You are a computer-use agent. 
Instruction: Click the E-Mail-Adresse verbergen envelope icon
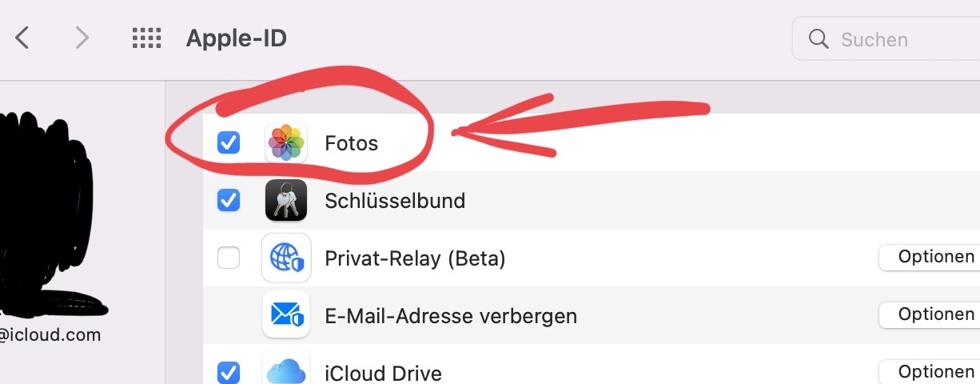286,315
